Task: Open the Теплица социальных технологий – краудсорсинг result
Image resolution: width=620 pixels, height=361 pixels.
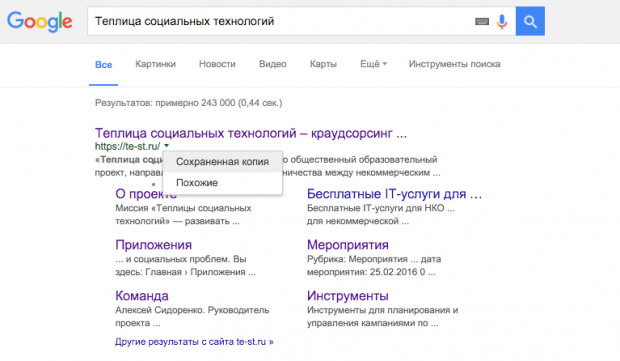Action: pos(251,133)
